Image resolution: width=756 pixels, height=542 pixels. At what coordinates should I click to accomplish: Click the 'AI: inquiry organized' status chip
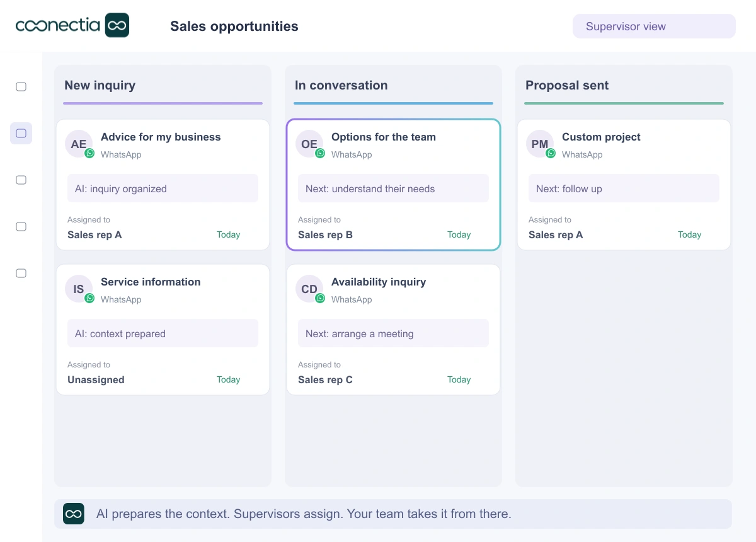[163, 188]
